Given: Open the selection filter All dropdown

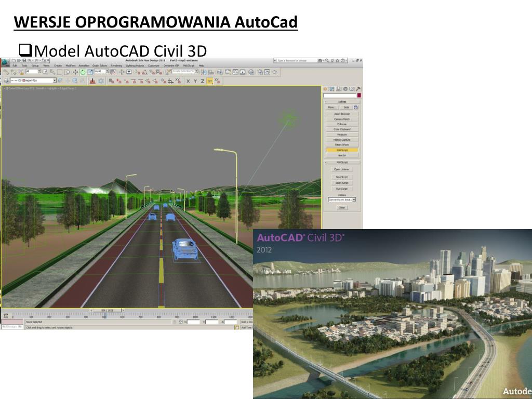Looking at the screenshot, I should (x=33, y=71).
